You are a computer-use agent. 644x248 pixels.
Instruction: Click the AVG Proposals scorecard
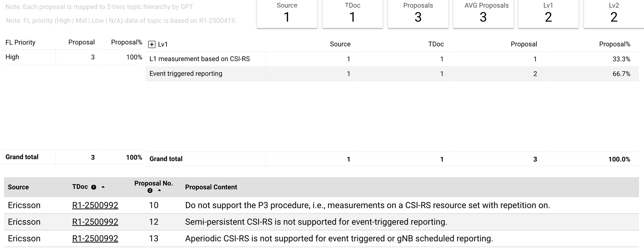(483, 13)
